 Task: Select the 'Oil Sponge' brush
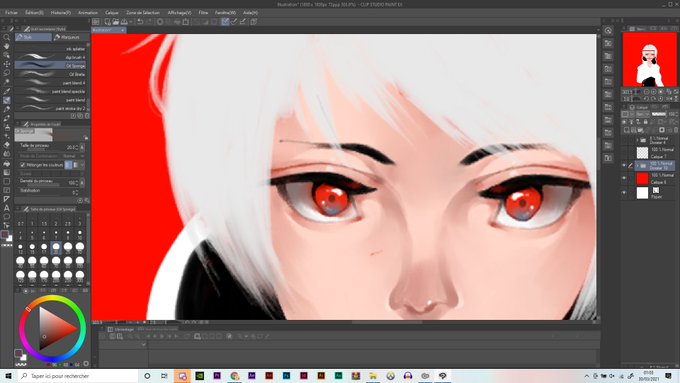pos(50,65)
